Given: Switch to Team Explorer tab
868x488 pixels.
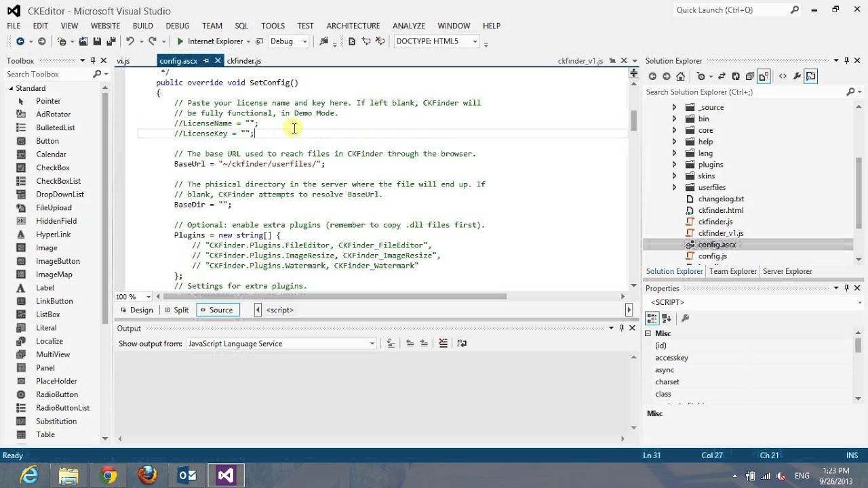Looking at the screenshot, I should [732, 271].
